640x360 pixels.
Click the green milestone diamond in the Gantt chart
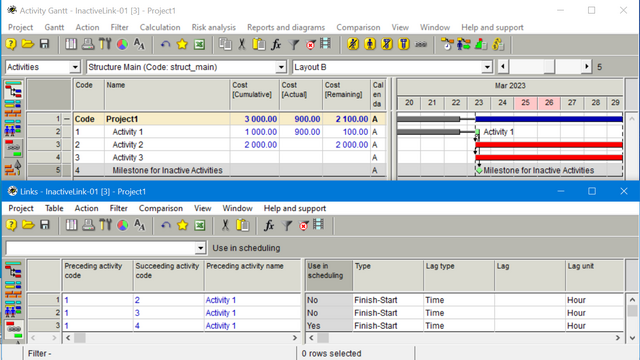click(x=479, y=171)
